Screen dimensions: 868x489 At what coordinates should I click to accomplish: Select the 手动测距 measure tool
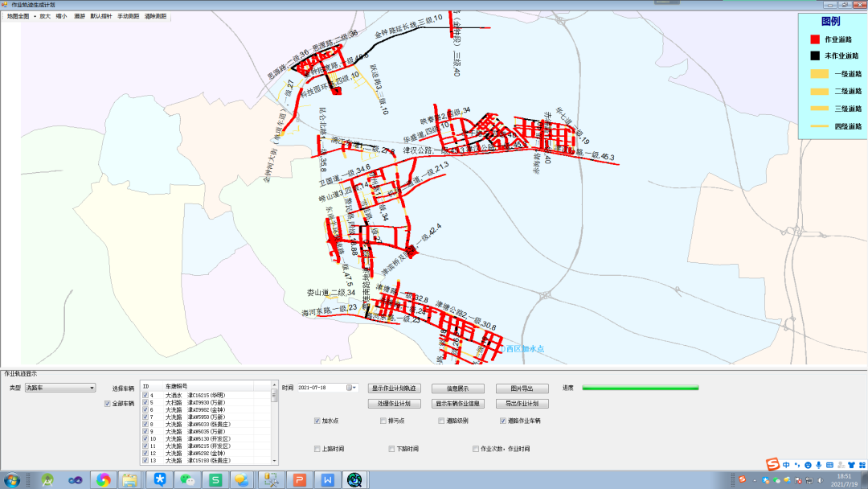[129, 17]
